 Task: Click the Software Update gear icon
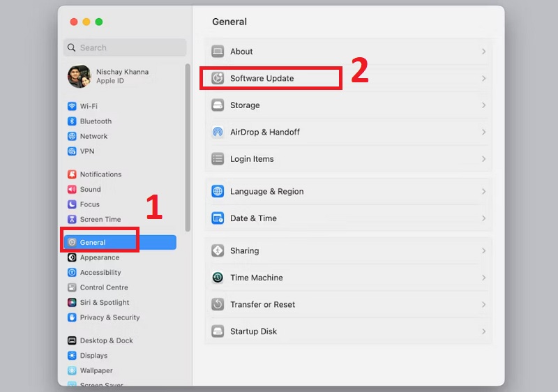point(218,78)
